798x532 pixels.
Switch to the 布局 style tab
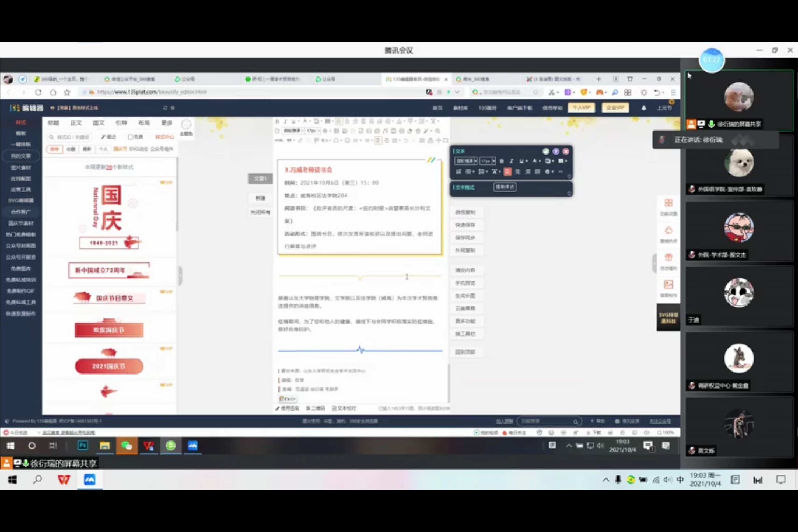(x=144, y=123)
